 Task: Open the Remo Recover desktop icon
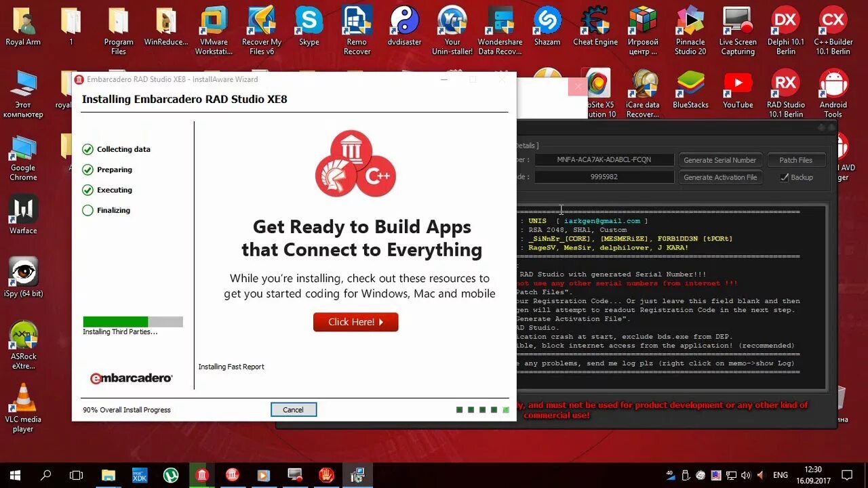(x=357, y=31)
